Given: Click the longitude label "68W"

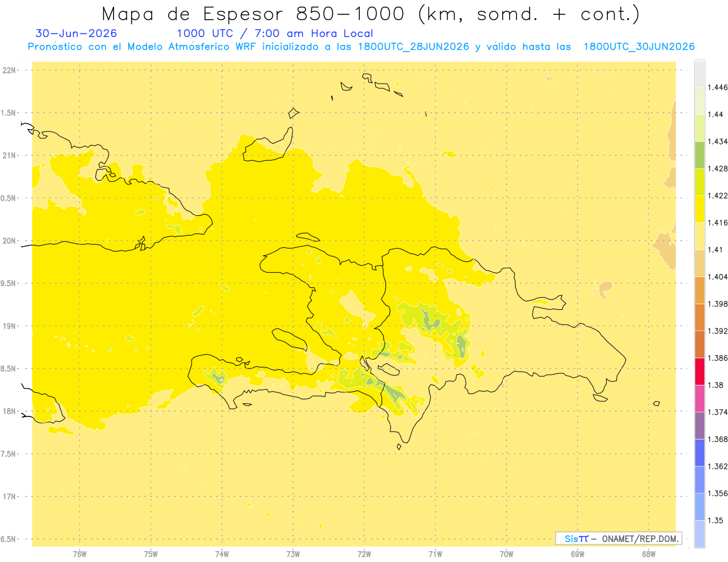Looking at the screenshot, I should coord(649,554).
